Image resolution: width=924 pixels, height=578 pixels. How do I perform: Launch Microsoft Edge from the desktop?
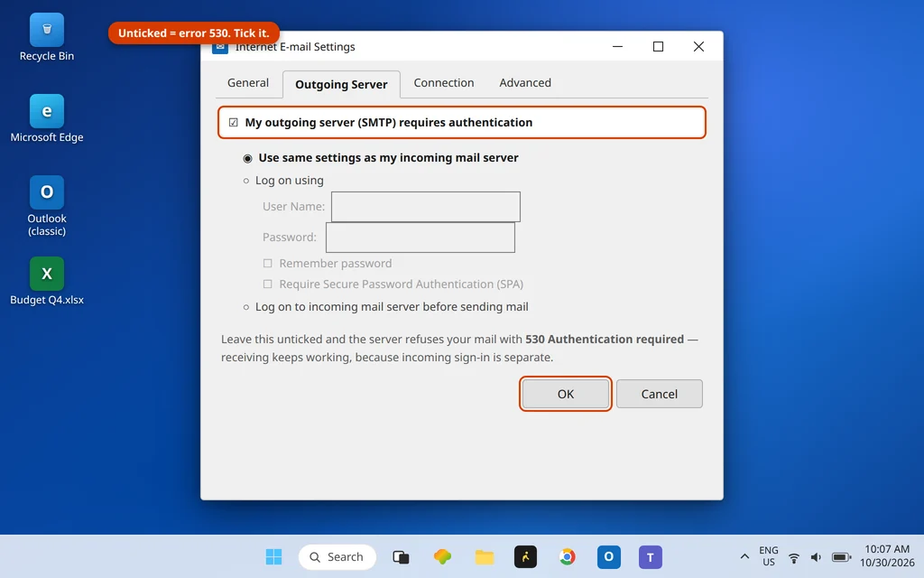tap(47, 118)
